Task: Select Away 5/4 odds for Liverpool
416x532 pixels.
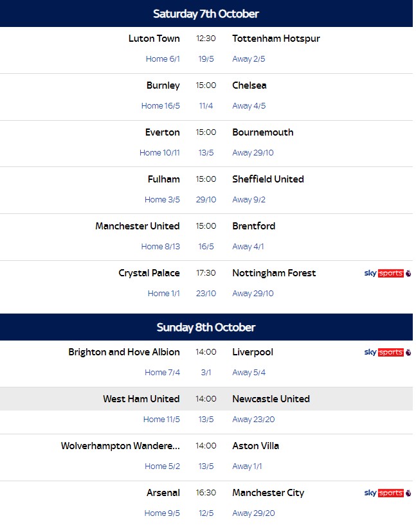Action: click(x=249, y=373)
